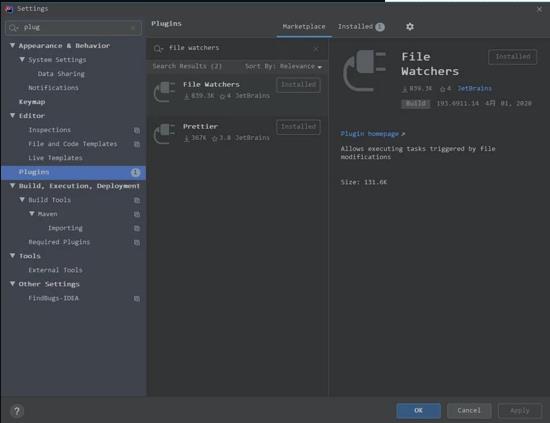This screenshot has width=550, height=423.
Task: Collapse the System Settings node
Action: pos(22,60)
